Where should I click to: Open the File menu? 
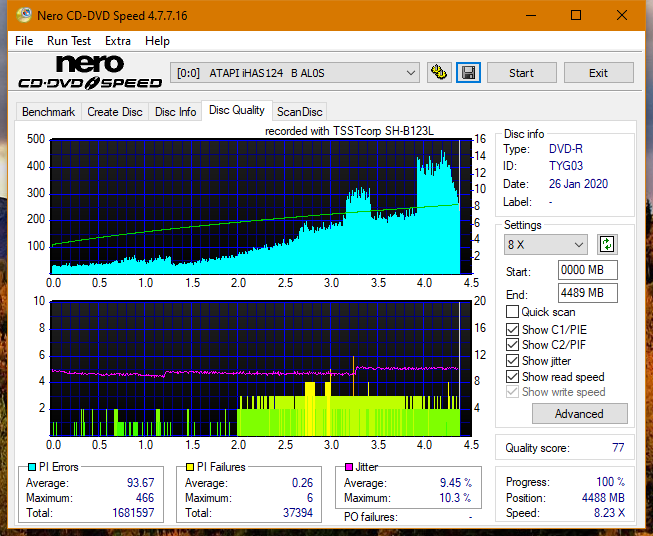[x=24, y=41]
